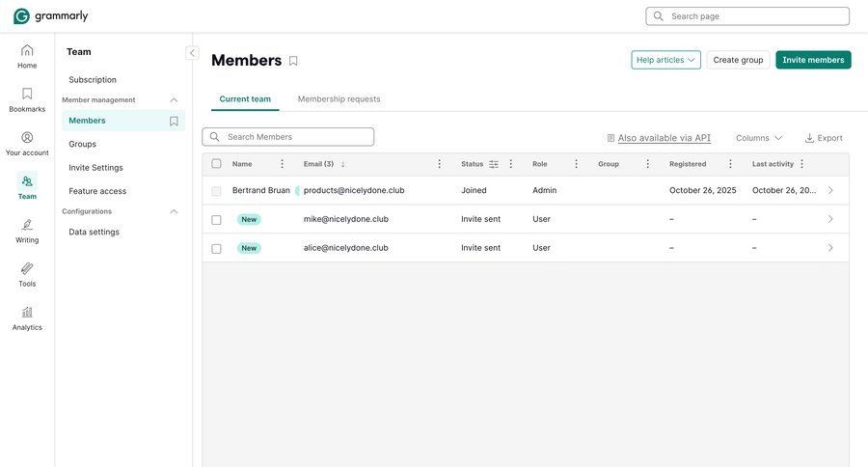The image size is (868, 467).
Task: Click the mike@nicelydone.club email
Action: [x=346, y=219]
